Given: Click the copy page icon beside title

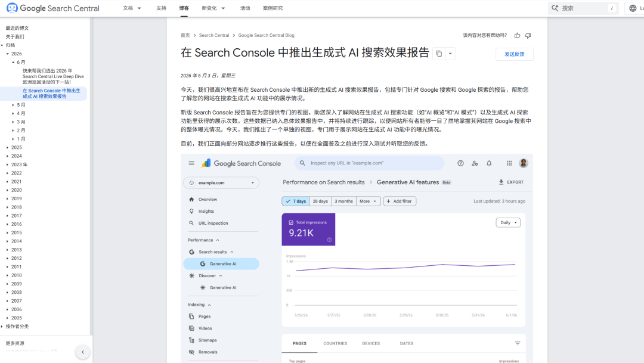Looking at the screenshot, I should coord(439,54).
